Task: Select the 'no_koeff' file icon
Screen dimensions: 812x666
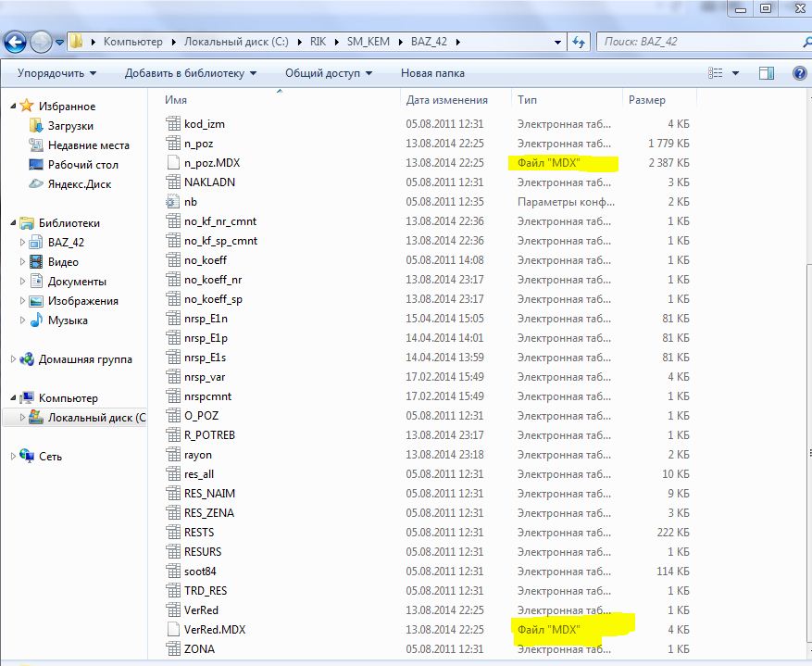Action: [173, 260]
